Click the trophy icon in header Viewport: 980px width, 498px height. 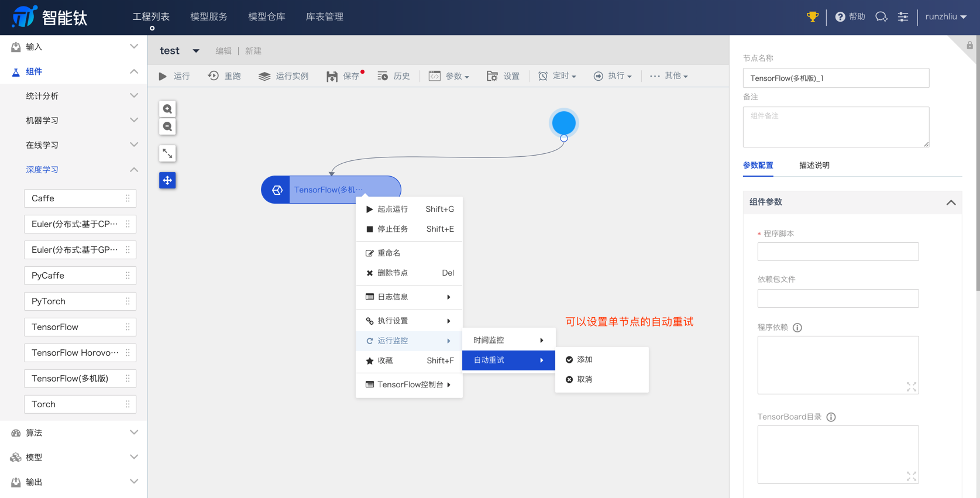pyautogui.click(x=812, y=17)
